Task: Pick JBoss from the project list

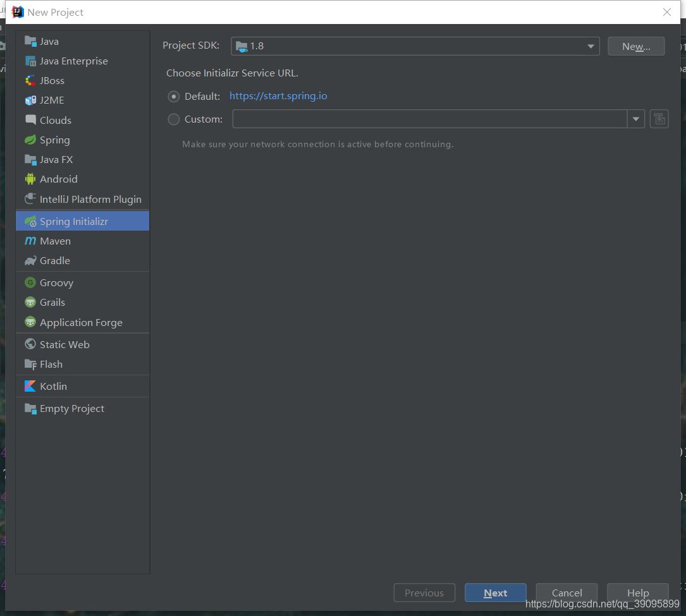Action: click(x=82, y=81)
